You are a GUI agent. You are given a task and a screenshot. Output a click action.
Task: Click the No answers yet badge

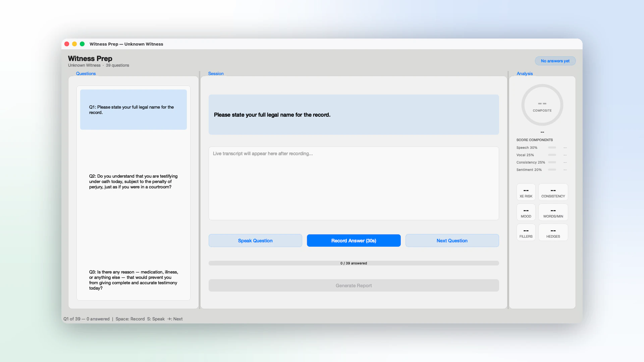click(x=555, y=61)
